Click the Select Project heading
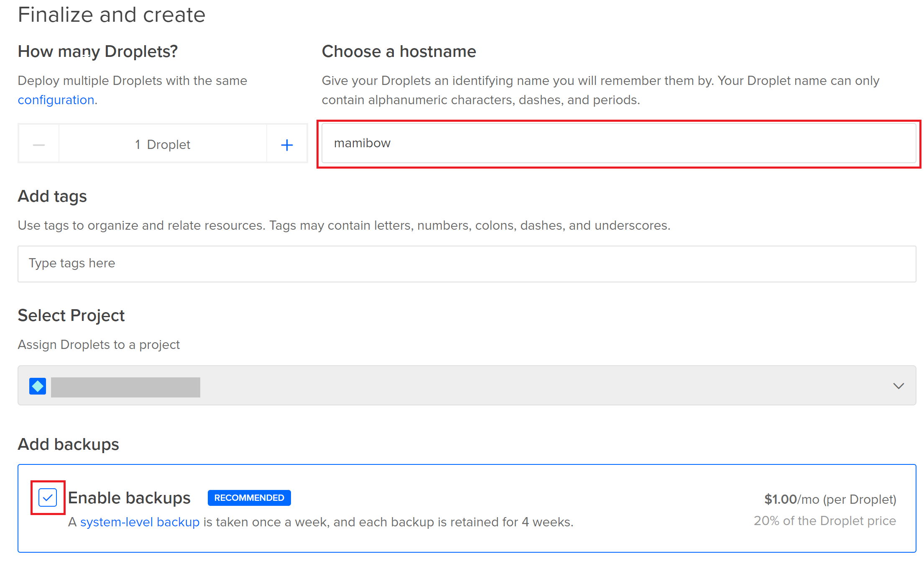The height and width of the screenshot is (564, 924). coord(71,315)
